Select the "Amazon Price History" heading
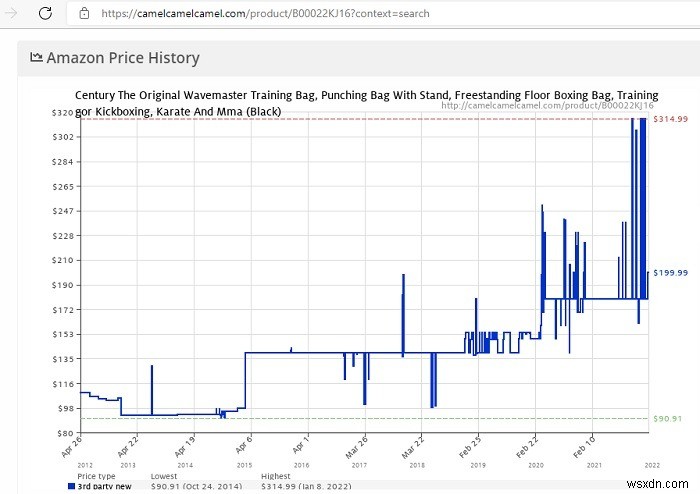Image resolution: width=700 pixels, height=494 pixels. [x=123, y=58]
